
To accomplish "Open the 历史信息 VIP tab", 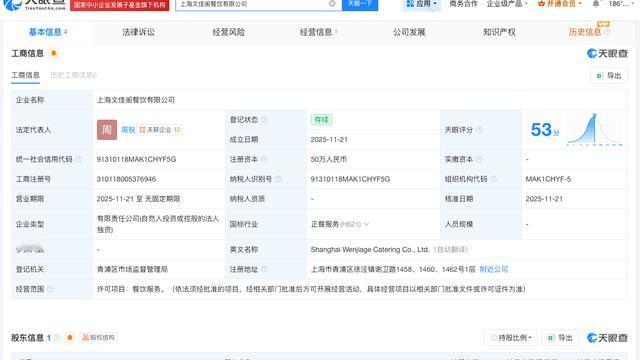I will coord(584,32).
